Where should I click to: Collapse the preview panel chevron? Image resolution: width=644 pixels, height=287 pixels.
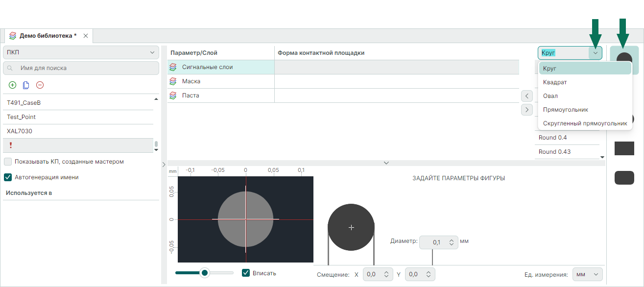click(x=386, y=163)
